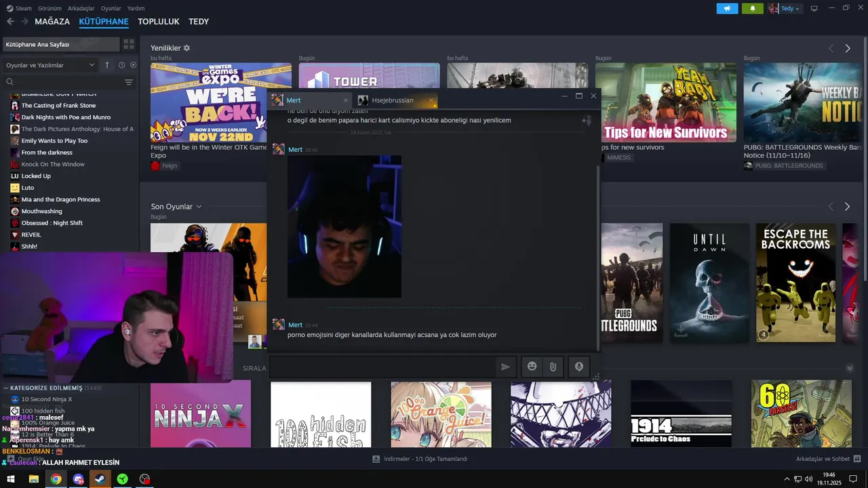Screen dimensions: 868x488
Task: Switch to Mert chat tab
Action: pyautogui.click(x=309, y=100)
